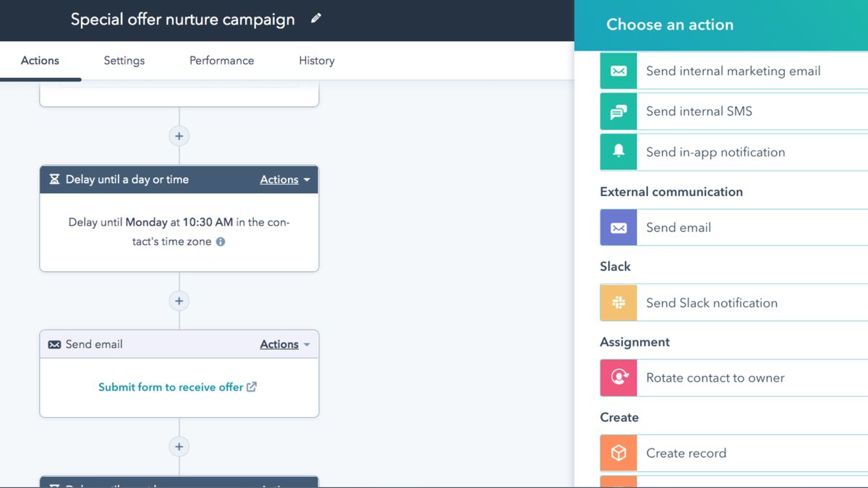Click the purple Send email envelope icon
The height and width of the screenshot is (488, 868).
click(618, 228)
